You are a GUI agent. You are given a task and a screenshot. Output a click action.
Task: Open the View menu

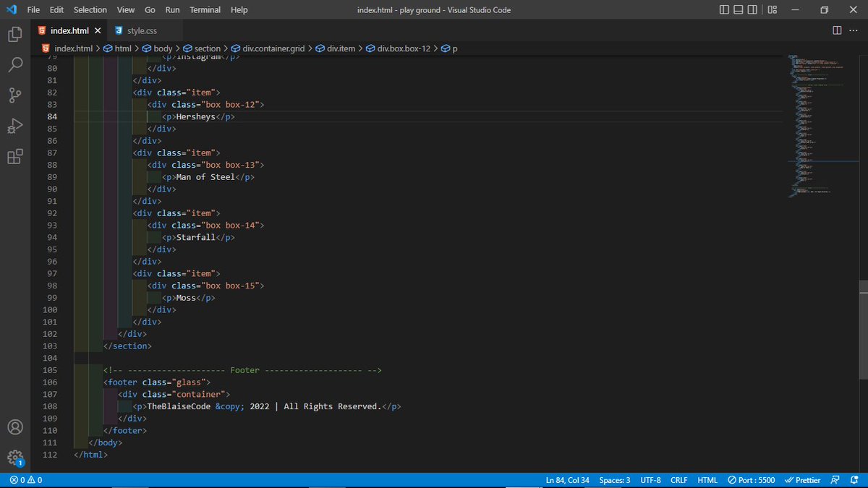click(126, 9)
